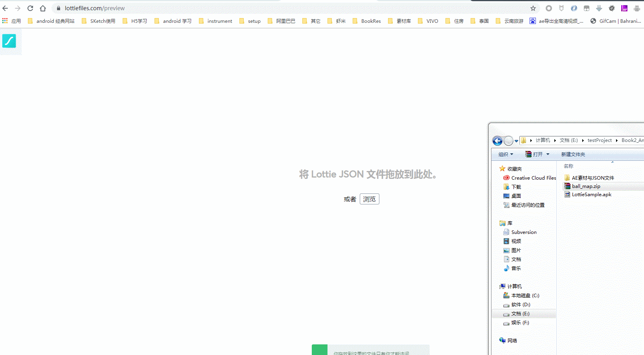644x355 pixels.
Task: Reload the lottiefiles preview page
Action: (30, 8)
